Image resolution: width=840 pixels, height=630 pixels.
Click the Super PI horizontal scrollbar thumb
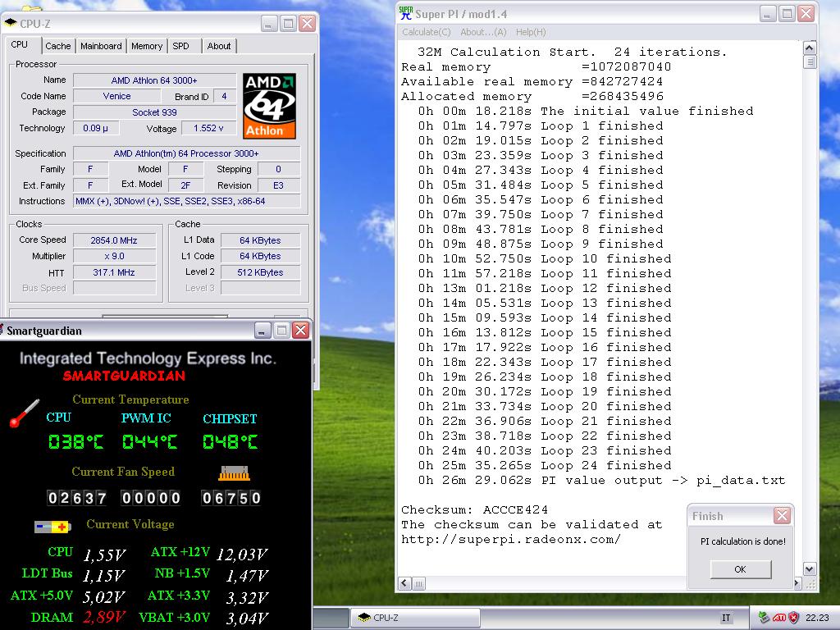click(419, 583)
